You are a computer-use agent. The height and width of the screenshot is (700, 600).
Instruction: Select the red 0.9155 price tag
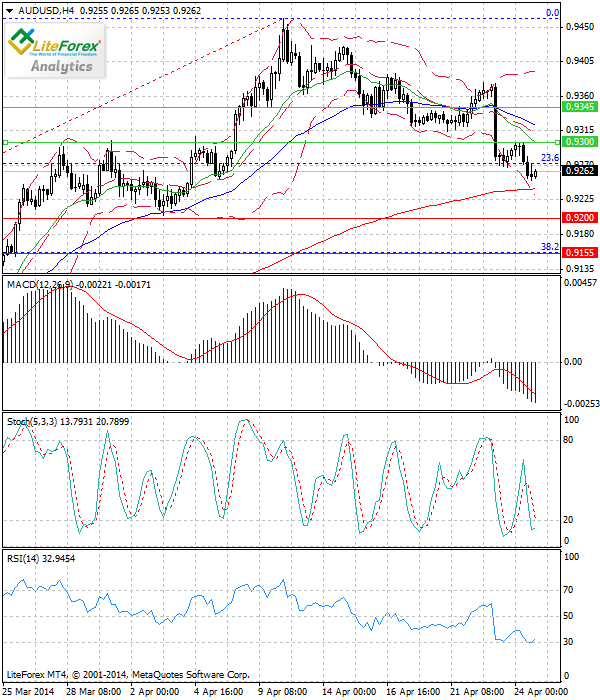pyautogui.click(x=580, y=254)
